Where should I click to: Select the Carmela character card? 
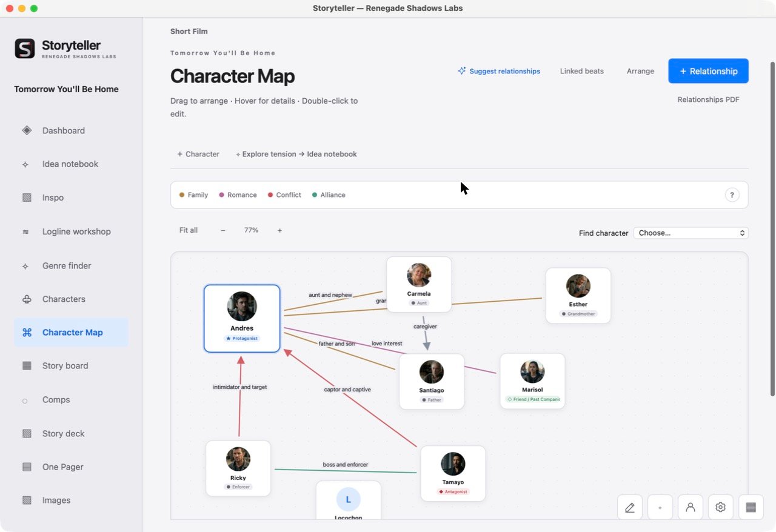(x=419, y=284)
